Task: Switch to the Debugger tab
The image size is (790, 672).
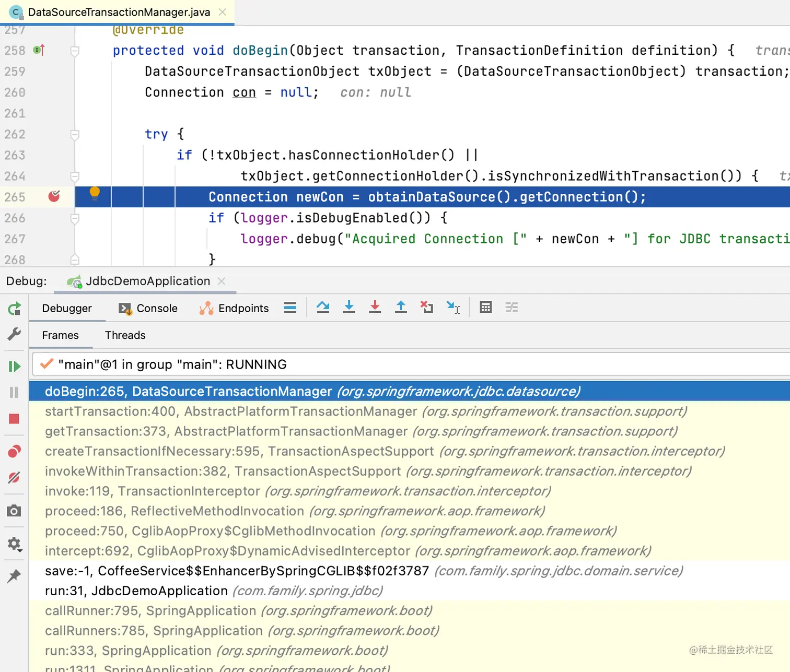Action: (67, 308)
